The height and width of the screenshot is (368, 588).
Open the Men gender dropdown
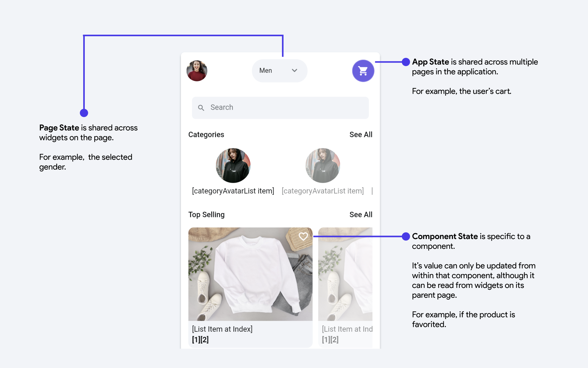tap(279, 71)
